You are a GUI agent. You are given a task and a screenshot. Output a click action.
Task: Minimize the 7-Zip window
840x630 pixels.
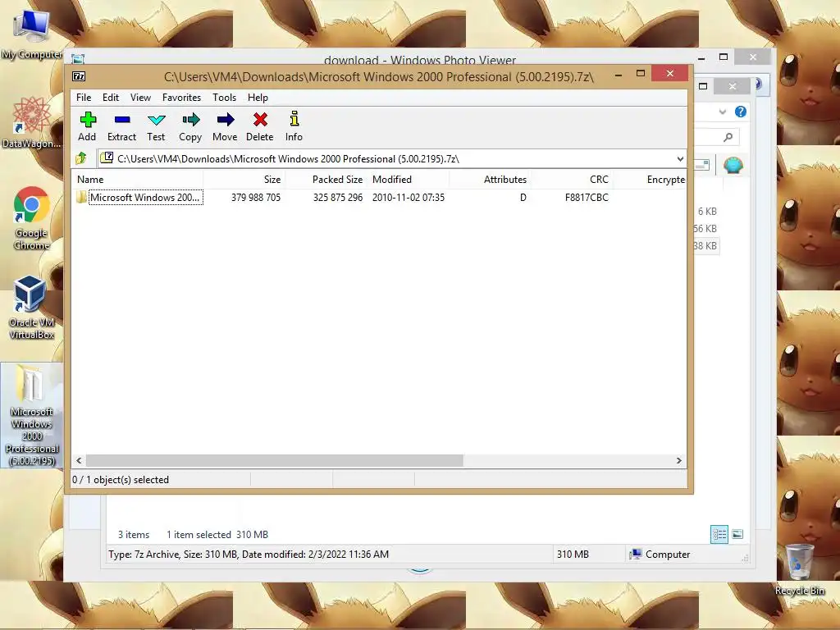point(619,75)
